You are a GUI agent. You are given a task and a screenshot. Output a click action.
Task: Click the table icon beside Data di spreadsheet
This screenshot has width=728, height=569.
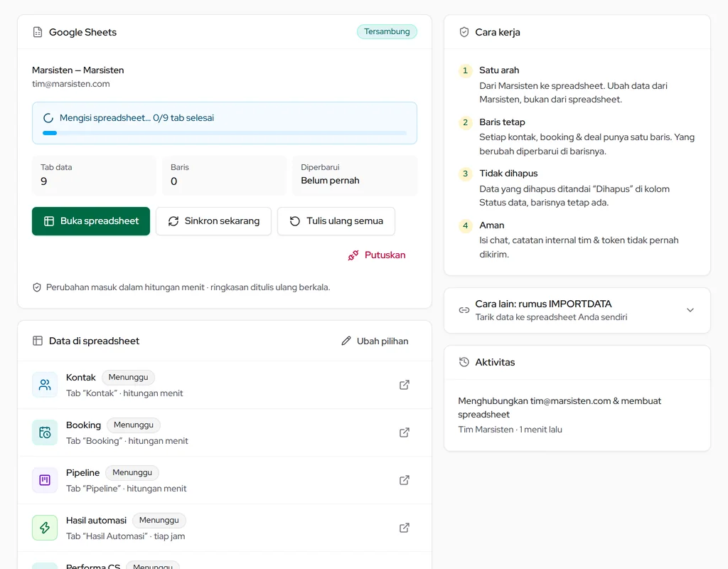click(x=38, y=341)
